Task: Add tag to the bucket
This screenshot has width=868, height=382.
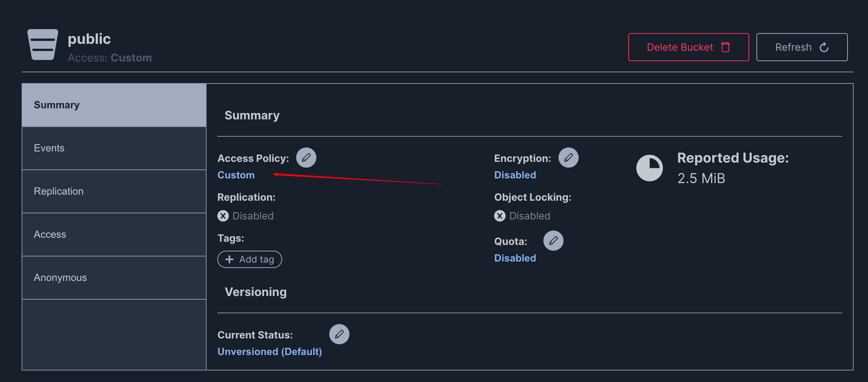Action: coord(250,259)
